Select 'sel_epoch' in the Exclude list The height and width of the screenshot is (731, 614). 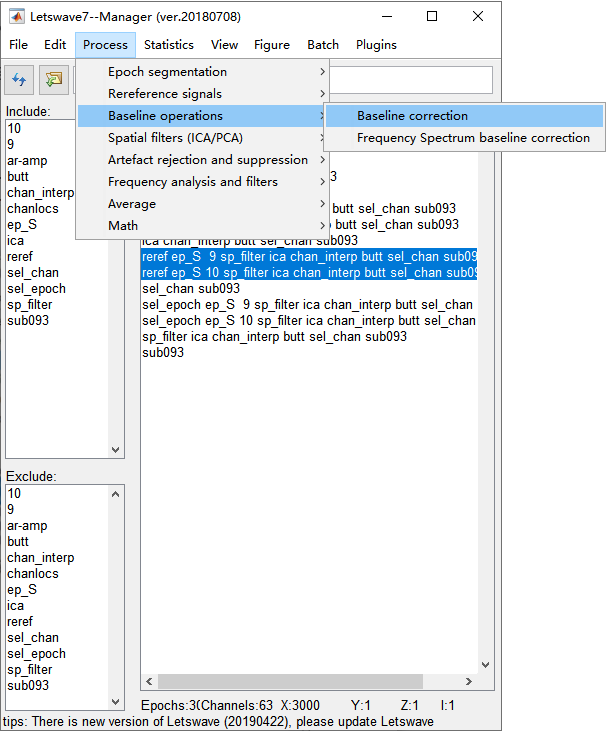point(36,654)
